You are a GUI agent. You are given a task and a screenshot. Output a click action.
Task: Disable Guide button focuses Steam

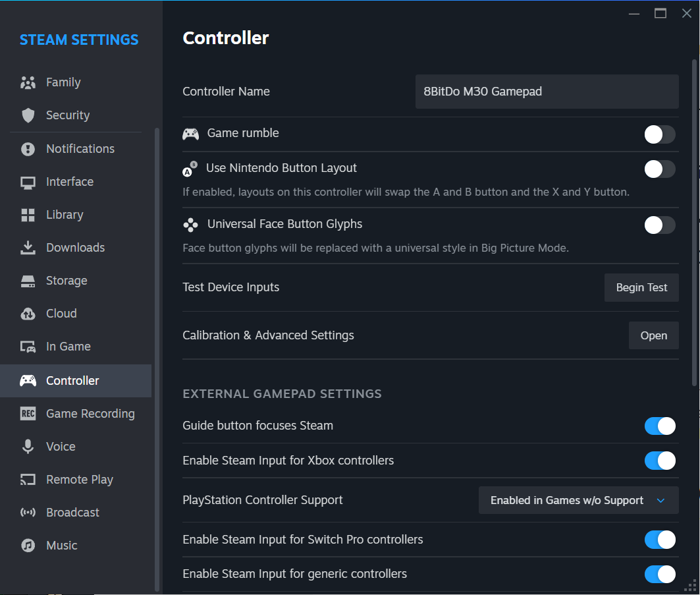coord(660,426)
